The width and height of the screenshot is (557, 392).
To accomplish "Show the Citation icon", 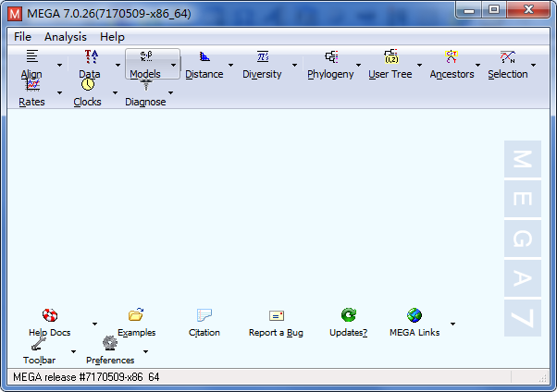I will tap(204, 315).
